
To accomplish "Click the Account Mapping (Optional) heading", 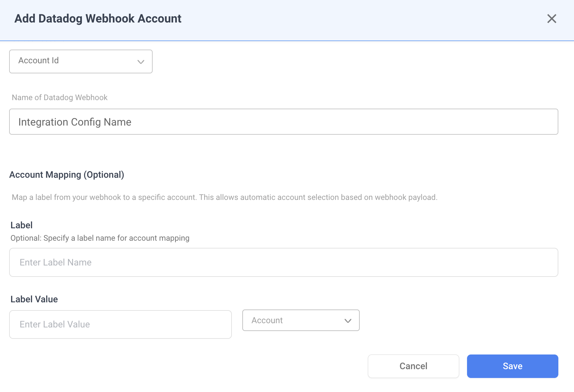I will (67, 174).
